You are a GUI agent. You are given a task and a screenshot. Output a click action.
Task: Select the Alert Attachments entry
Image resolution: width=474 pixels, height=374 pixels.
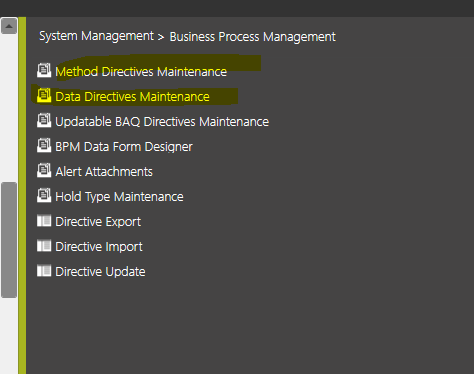[104, 172]
